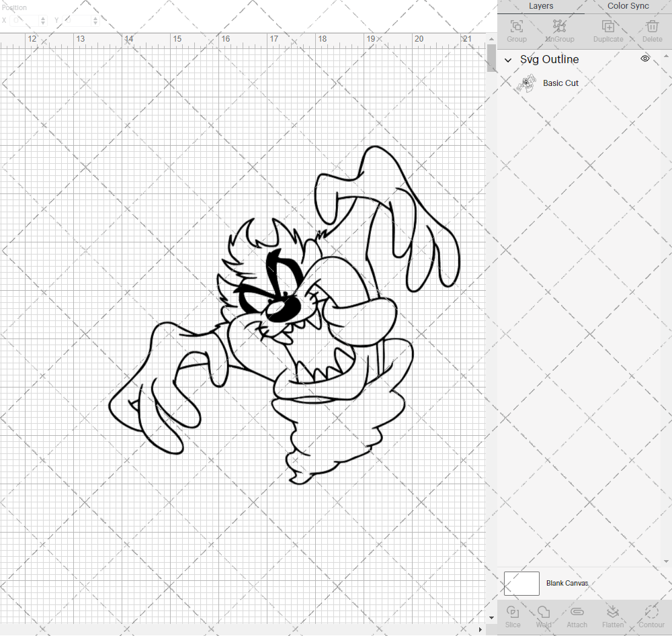Click the canvas vertical scrollbar up arrow

(x=492, y=39)
